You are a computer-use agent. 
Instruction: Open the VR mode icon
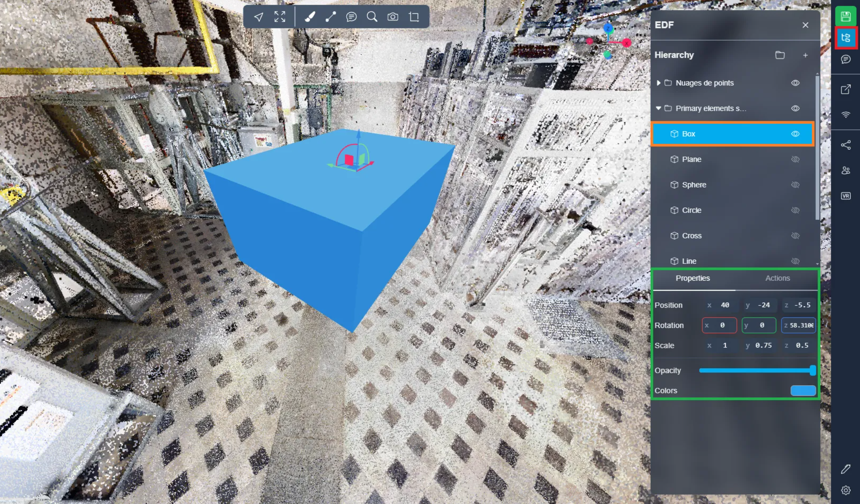(x=846, y=196)
